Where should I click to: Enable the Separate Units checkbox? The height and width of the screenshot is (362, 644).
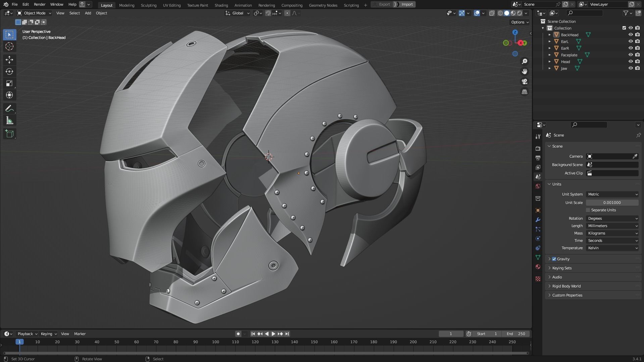point(588,210)
